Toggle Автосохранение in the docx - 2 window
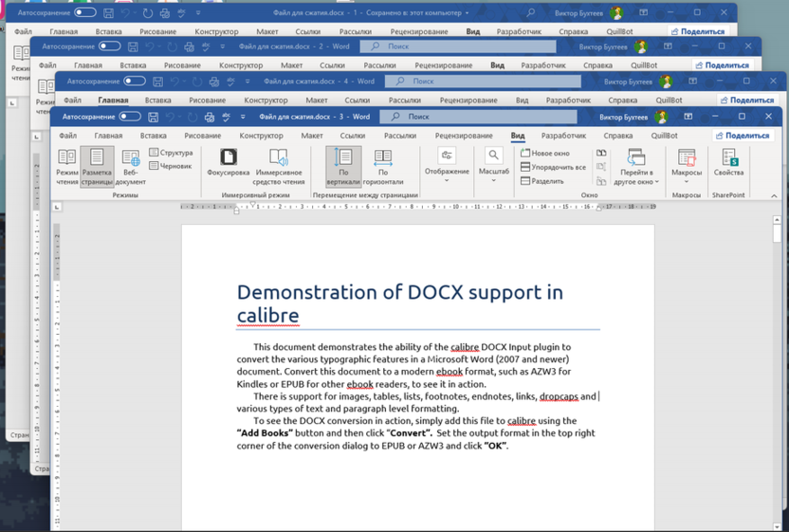The width and height of the screenshot is (789, 532). [110, 46]
